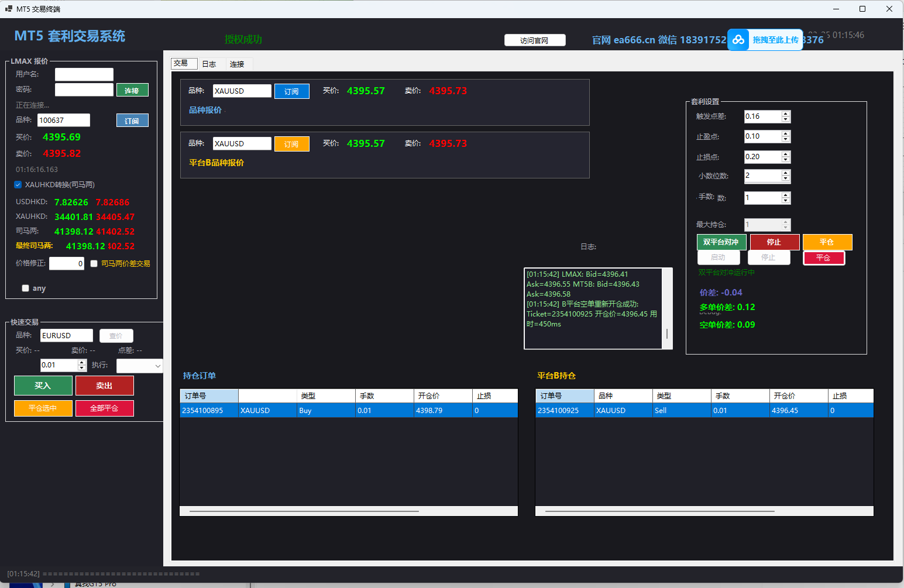Click the 访问官网 button
The height and width of the screenshot is (588, 904).
point(534,40)
